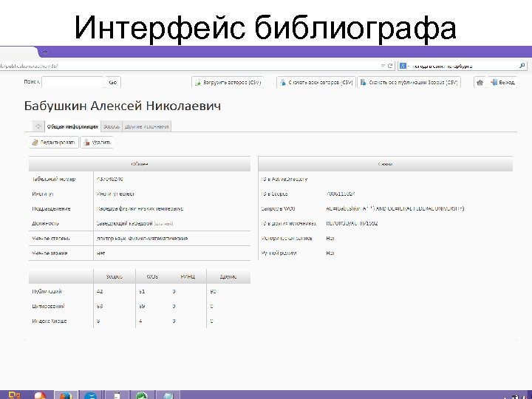Click the logout door icon

[x=494, y=83]
